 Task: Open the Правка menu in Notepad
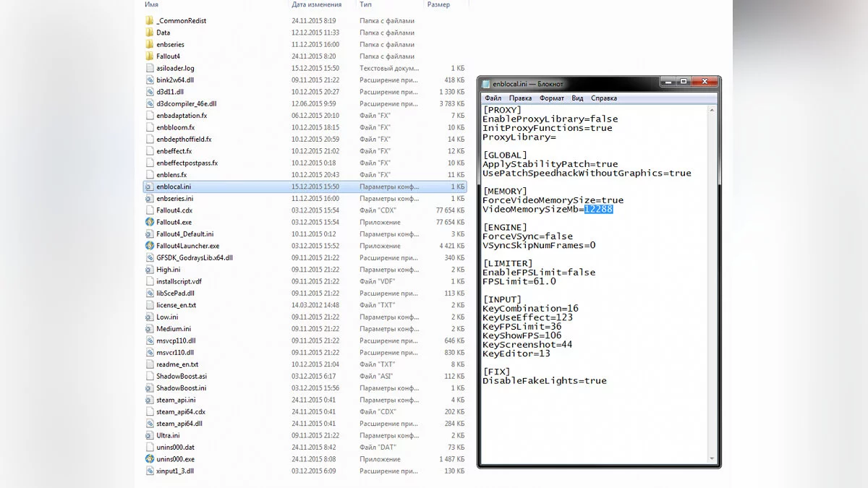[520, 98]
